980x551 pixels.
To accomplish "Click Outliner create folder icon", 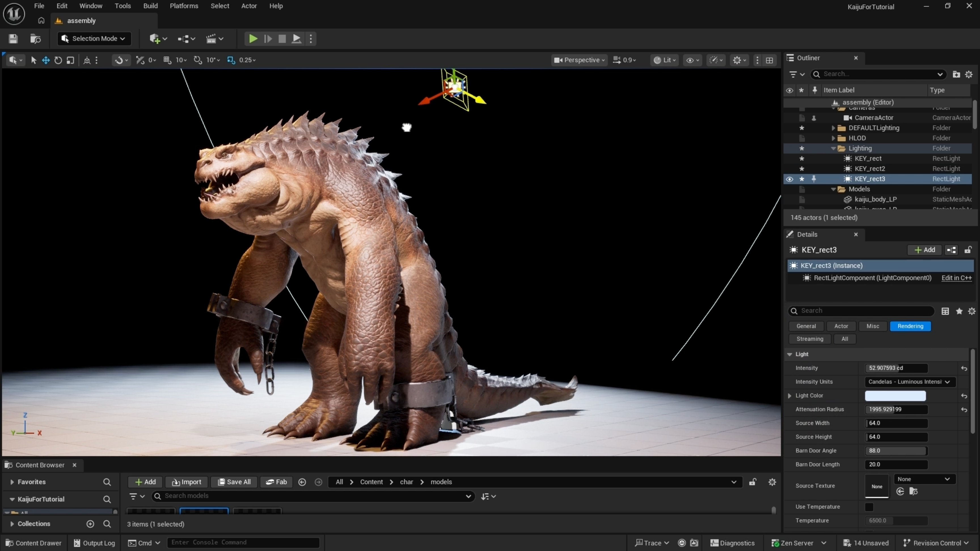I will (956, 74).
